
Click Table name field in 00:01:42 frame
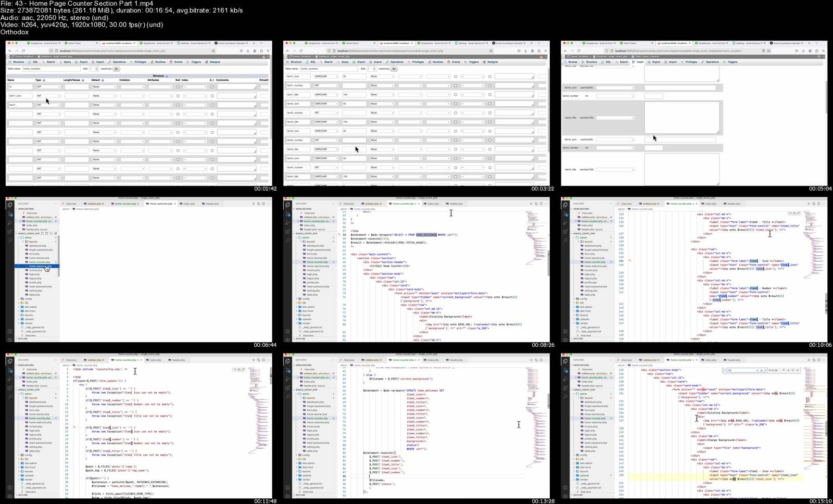[51, 69]
